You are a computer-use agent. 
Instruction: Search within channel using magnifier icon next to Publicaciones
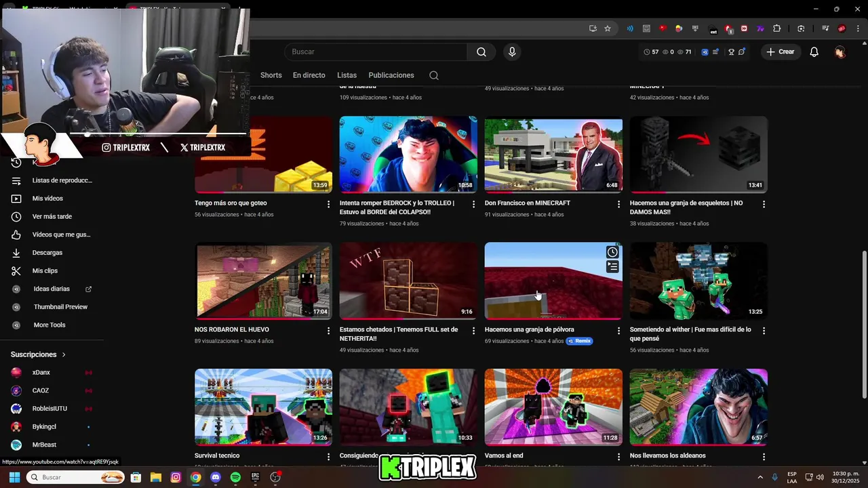pos(434,75)
